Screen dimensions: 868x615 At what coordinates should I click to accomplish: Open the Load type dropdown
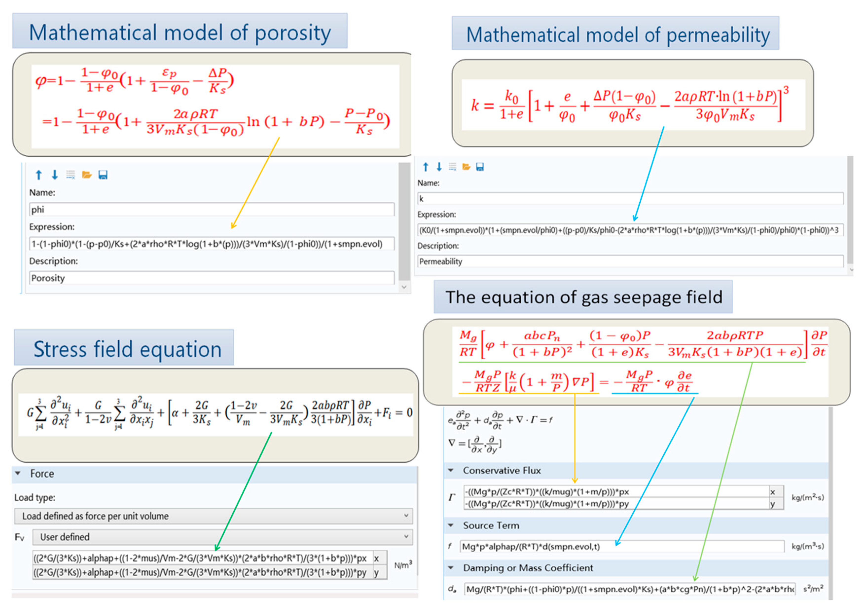pos(213,516)
